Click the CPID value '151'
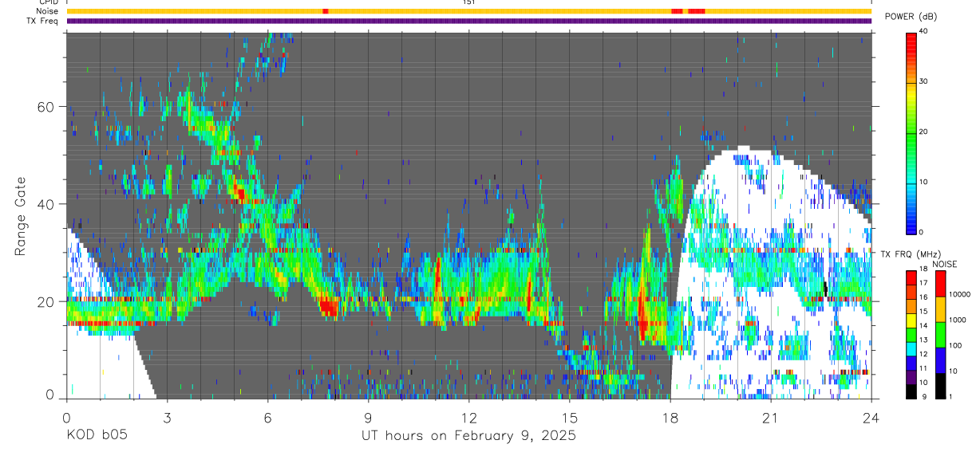This screenshot has height=452, width=980. [469, 2]
